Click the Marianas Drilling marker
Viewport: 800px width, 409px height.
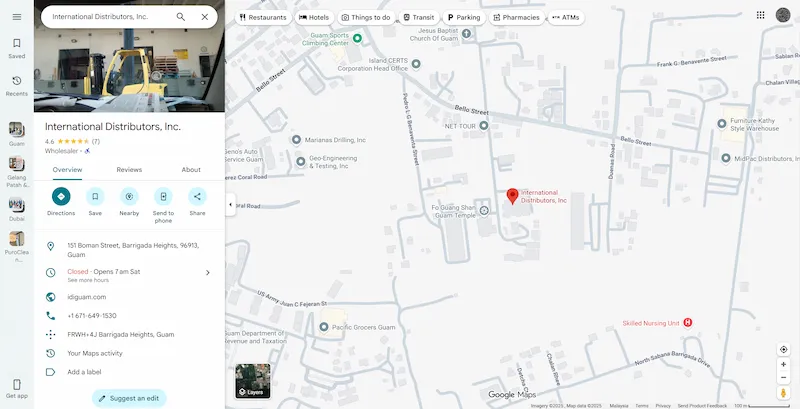pos(296,139)
